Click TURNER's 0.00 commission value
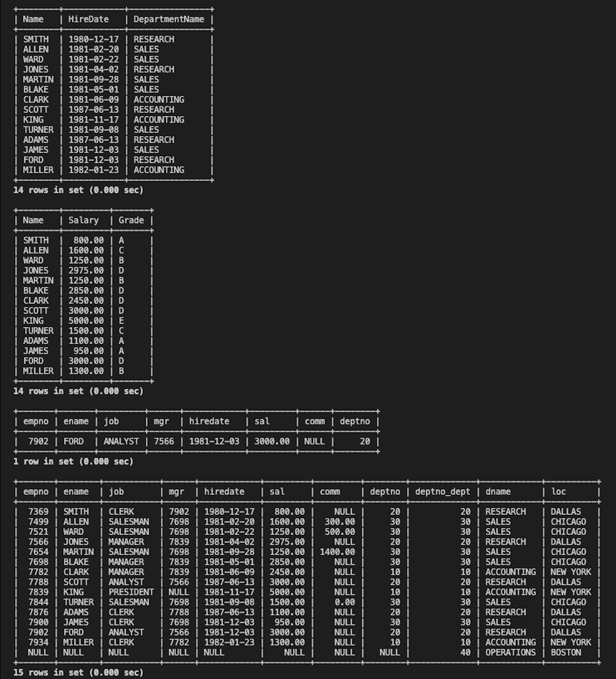 (x=345, y=602)
